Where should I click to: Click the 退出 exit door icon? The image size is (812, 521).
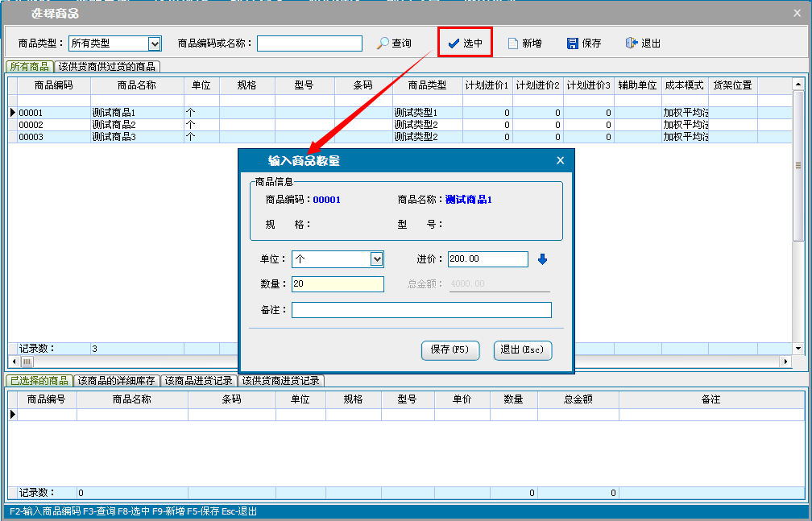click(x=632, y=43)
